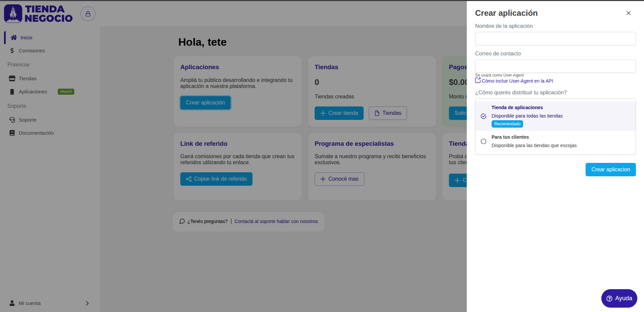The height and width of the screenshot is (312, 644).
Task: Click the Se usará como User-Agent hint
Action: [x=499, y=75]
